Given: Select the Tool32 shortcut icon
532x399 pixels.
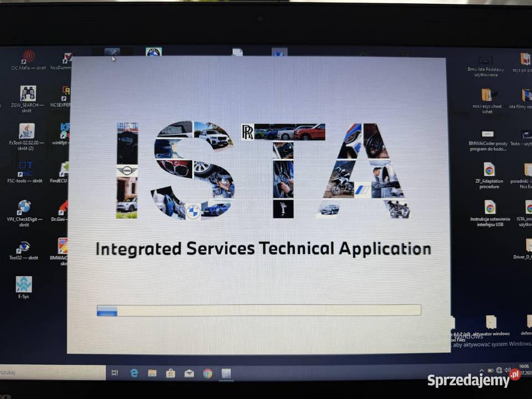Looking at the screenshot, I should (x=23, y=247).
